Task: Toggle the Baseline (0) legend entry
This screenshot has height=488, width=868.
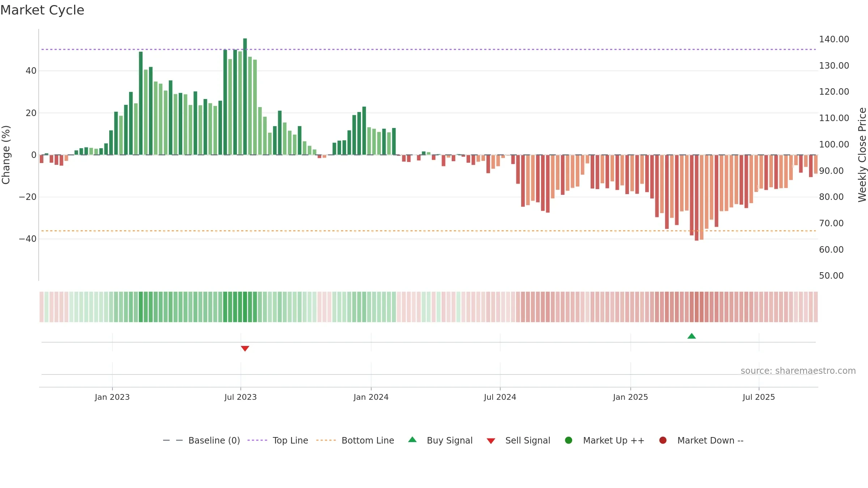Action: tap(201, 440)
